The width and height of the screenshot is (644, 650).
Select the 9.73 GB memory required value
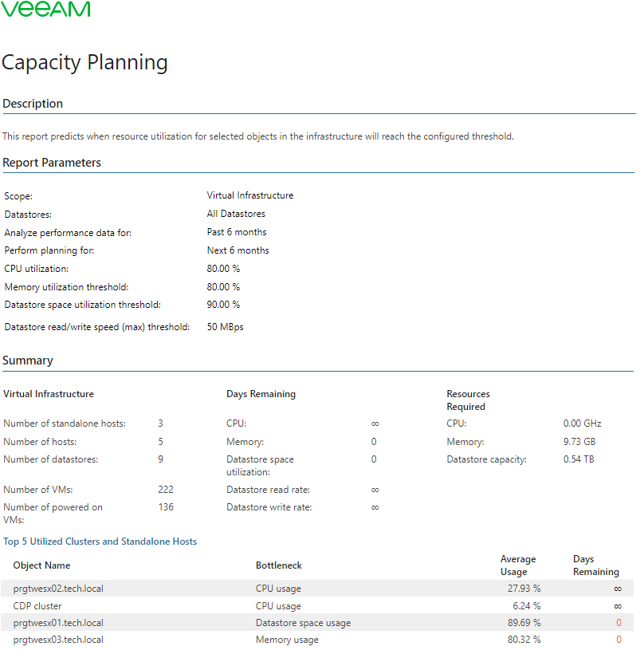[579, 442]
